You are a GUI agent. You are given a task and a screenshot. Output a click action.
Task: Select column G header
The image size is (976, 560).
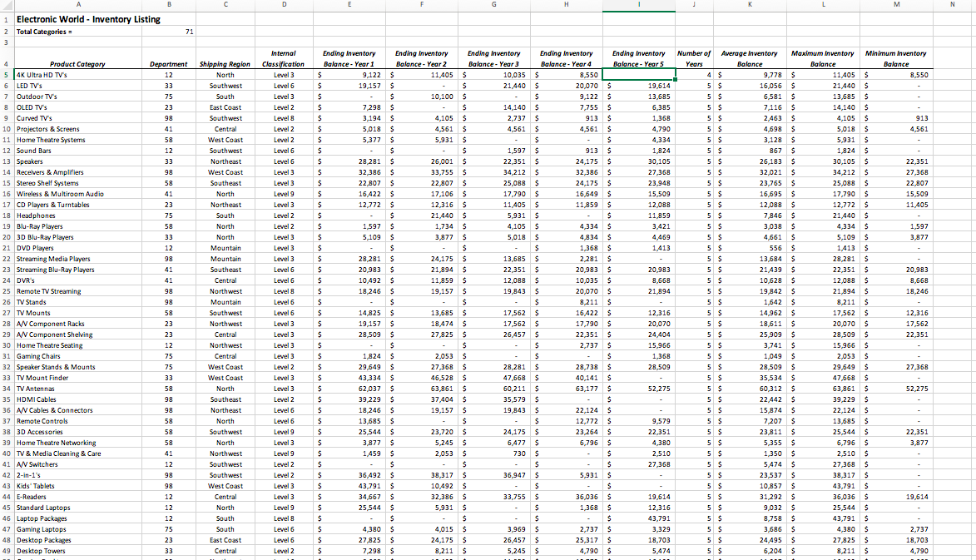[x=493, y=4]
